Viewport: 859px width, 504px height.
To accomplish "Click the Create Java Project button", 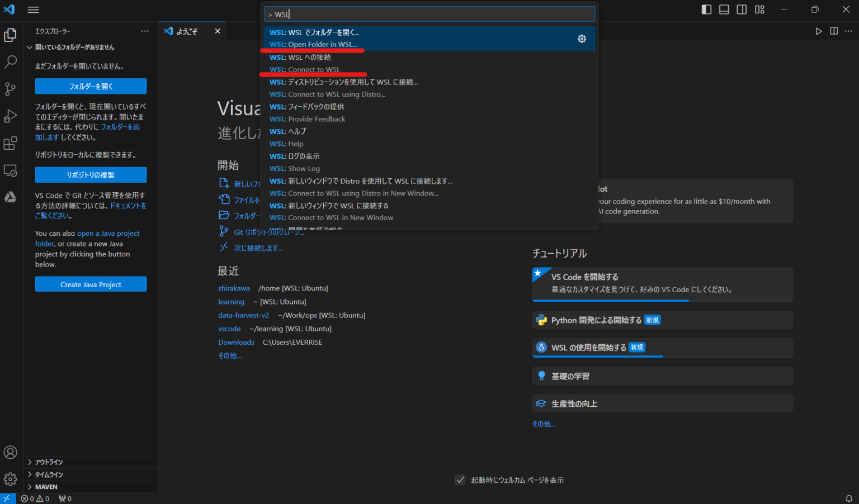I will point(90,284).
